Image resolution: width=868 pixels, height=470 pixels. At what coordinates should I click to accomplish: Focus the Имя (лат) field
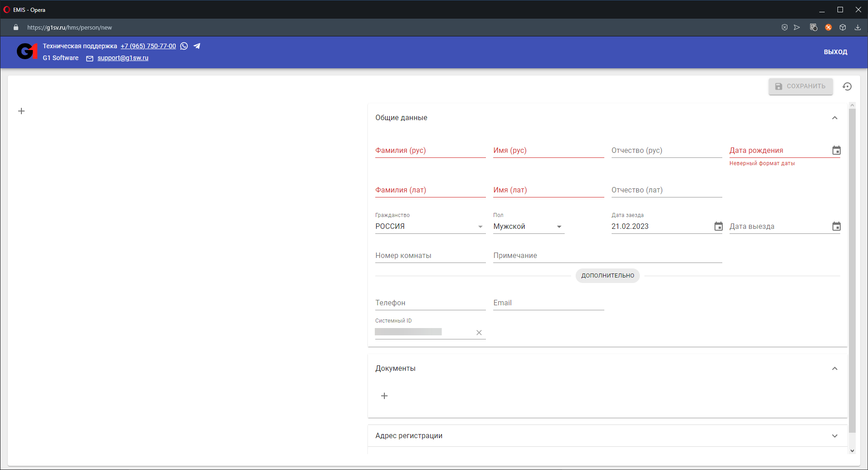click(x=548, y=190)
